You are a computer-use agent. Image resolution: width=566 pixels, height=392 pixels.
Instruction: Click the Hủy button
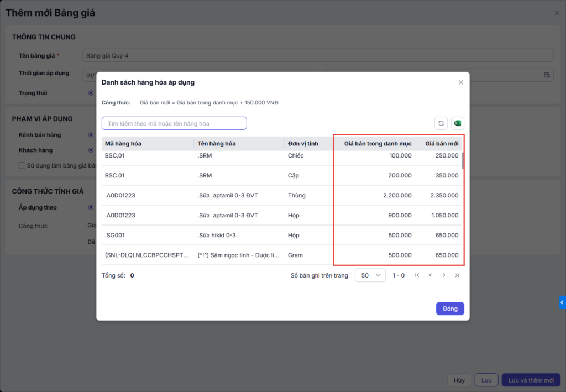pos(459,380)
